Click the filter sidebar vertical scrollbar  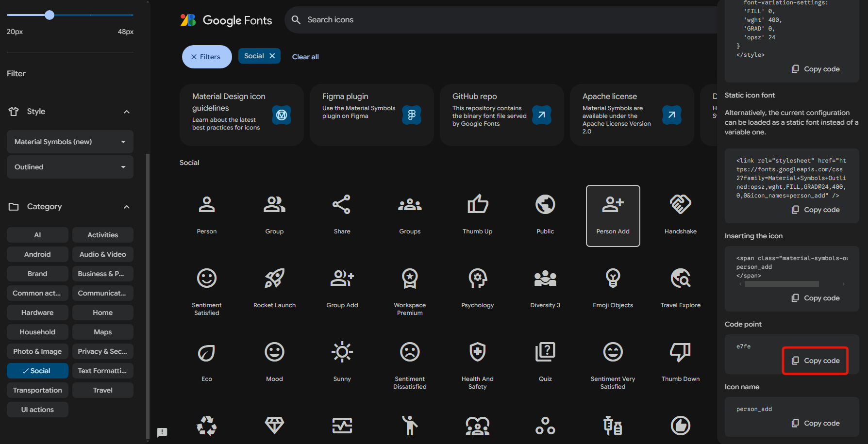coord(148,296)
